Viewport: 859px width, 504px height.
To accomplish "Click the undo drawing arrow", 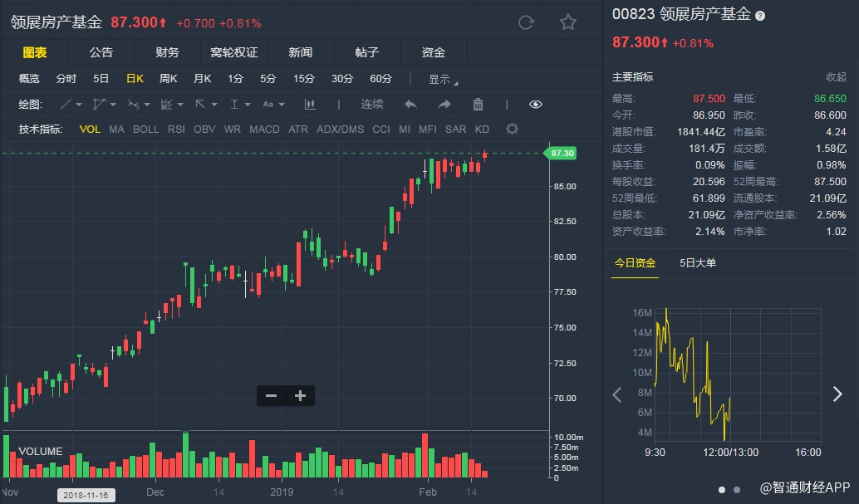I will [410, 104].
